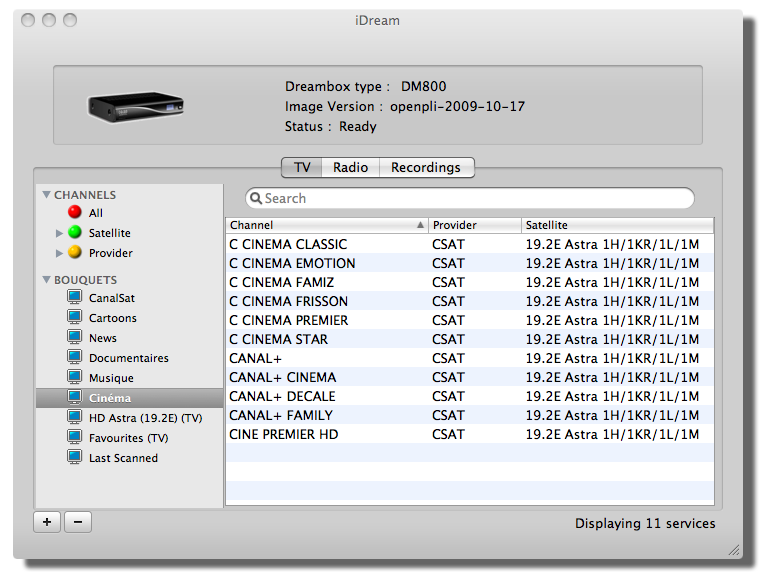Focus the Search field
The height and width of the screenshot is (575, 763).
(x=470, y=198)
